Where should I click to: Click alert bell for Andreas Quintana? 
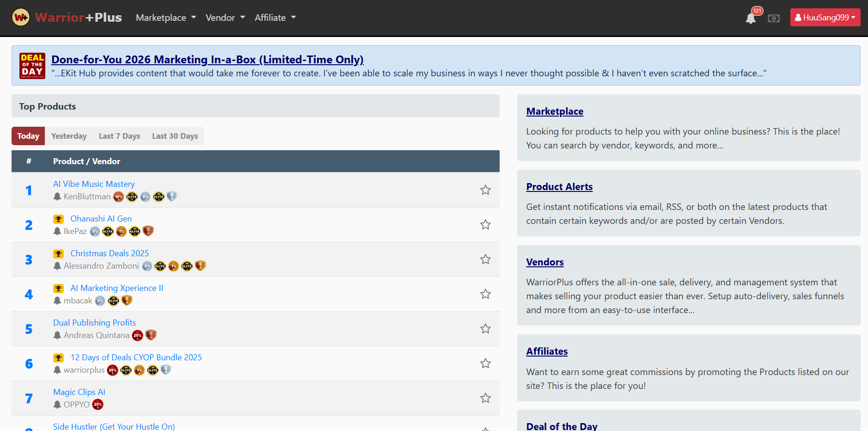[57, 335]
